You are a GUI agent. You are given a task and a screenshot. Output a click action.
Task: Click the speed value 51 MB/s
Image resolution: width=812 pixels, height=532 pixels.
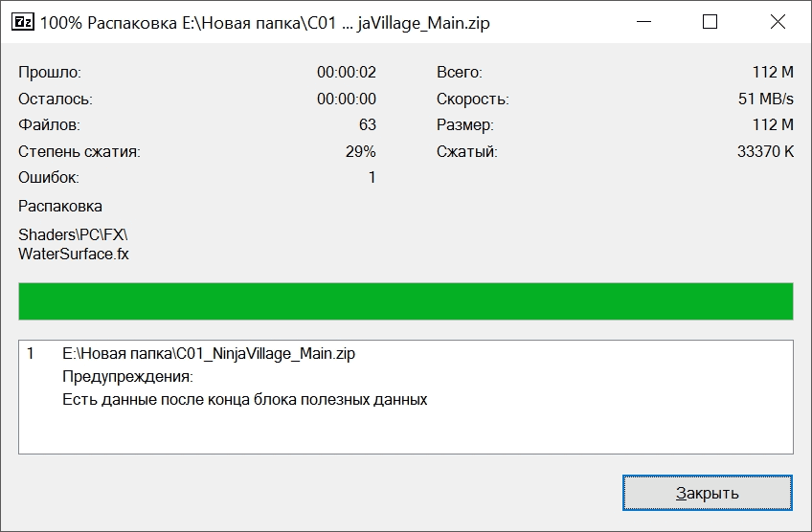(766, 99)
